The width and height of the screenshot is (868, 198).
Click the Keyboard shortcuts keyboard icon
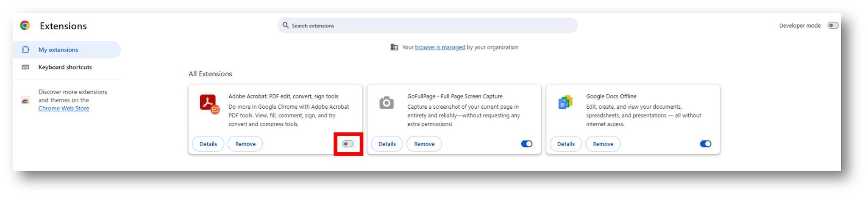25,67
